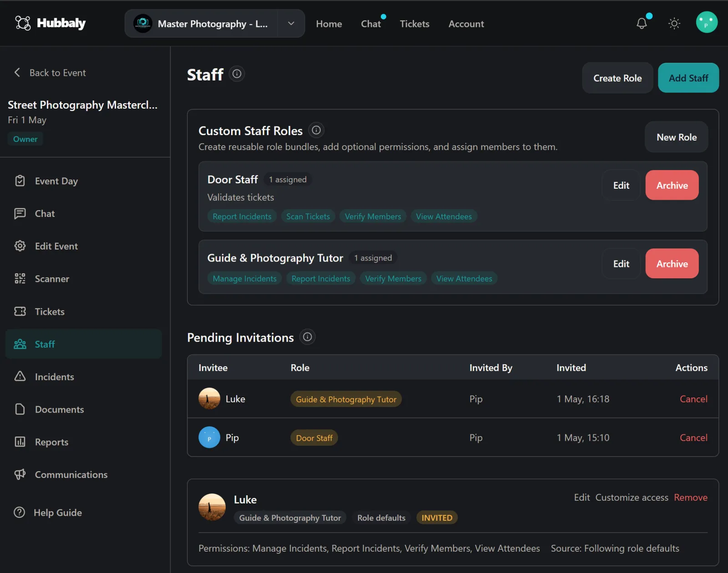
Task: Click Luke's avatar thumbnail in the invitations table
Action: point(209,399)
